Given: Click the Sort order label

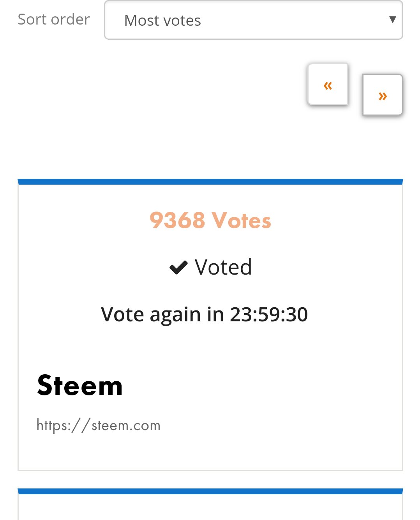Looking at the screenshot, I should point(54,19).
